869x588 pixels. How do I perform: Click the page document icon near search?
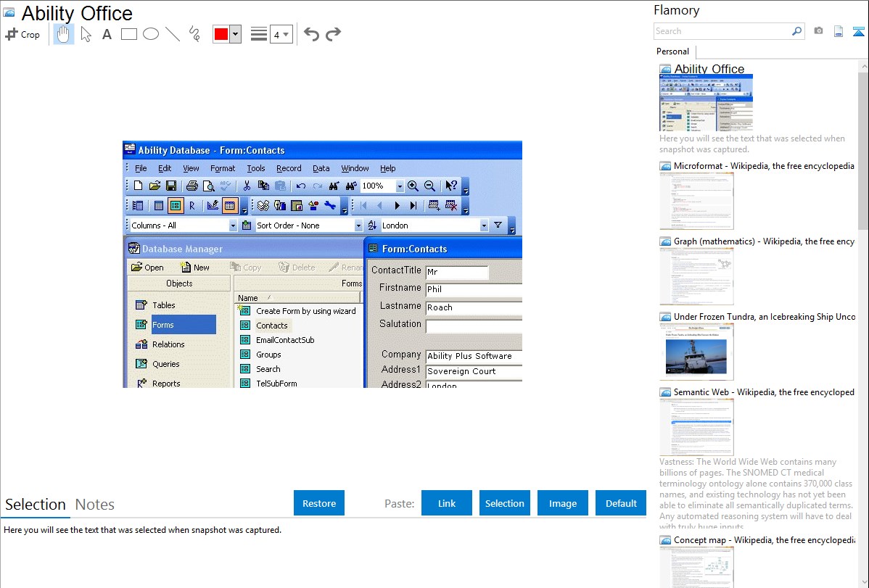point(839,31)
